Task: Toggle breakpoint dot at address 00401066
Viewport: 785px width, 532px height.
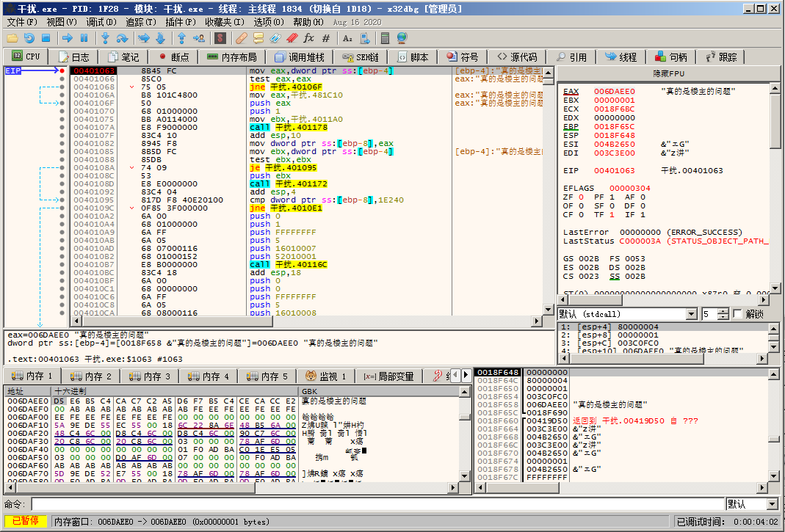Action: pyautogui.click(x=62, y=79)
